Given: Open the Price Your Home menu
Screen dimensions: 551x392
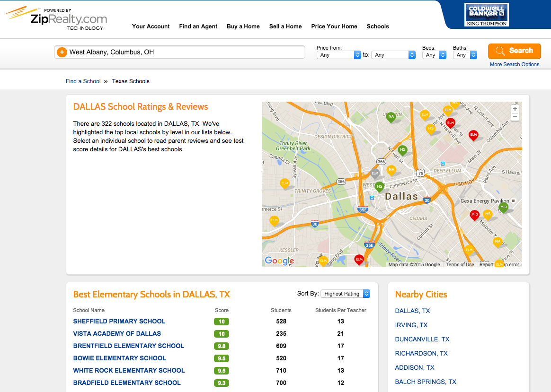Looking at the screenshot, I should click(334, 26).
